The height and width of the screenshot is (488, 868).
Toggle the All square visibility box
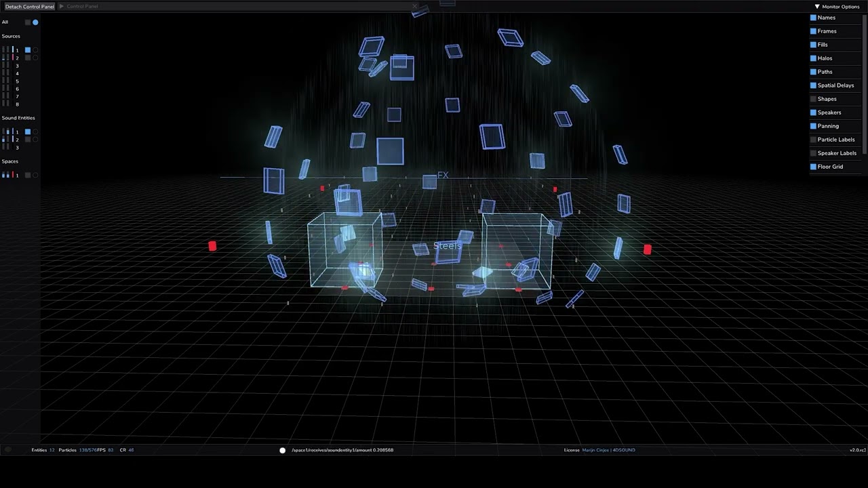pos(28,22)
